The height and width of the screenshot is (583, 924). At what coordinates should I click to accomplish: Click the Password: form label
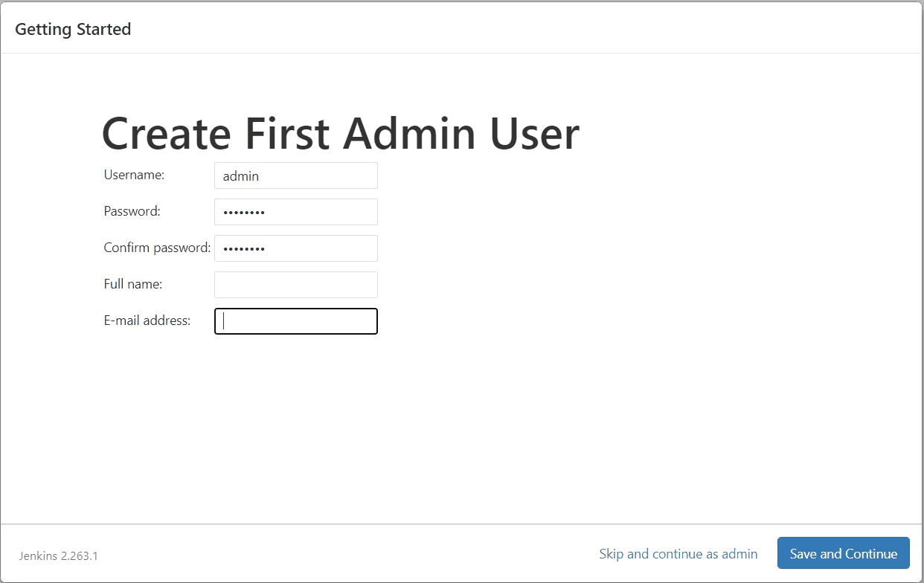(x=131, y=211)
